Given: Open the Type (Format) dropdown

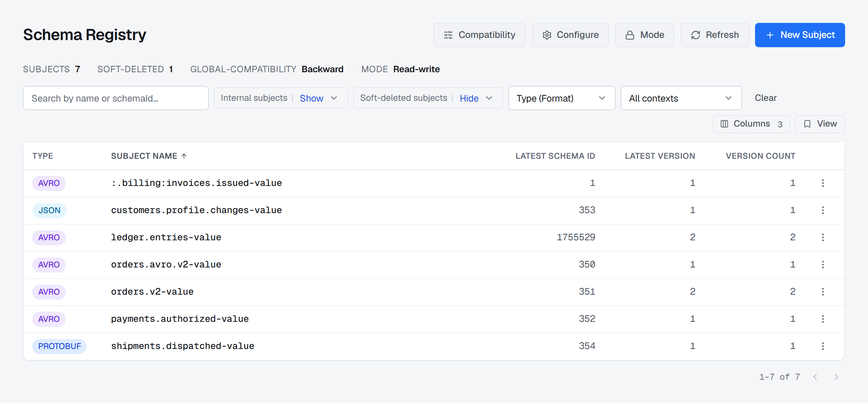Looking at the screenshot, I should (x=562, y=98).
